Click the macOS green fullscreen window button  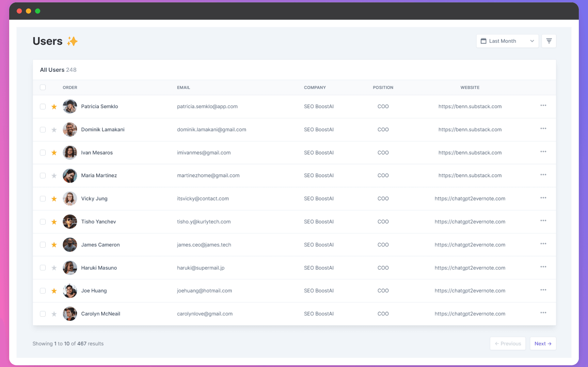pos(37,11)
